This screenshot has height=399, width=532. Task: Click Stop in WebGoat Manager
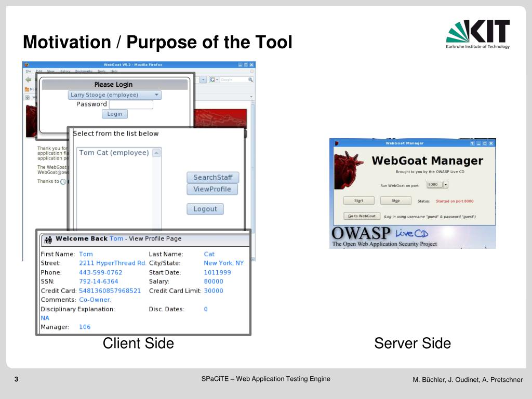coord(395,201)
